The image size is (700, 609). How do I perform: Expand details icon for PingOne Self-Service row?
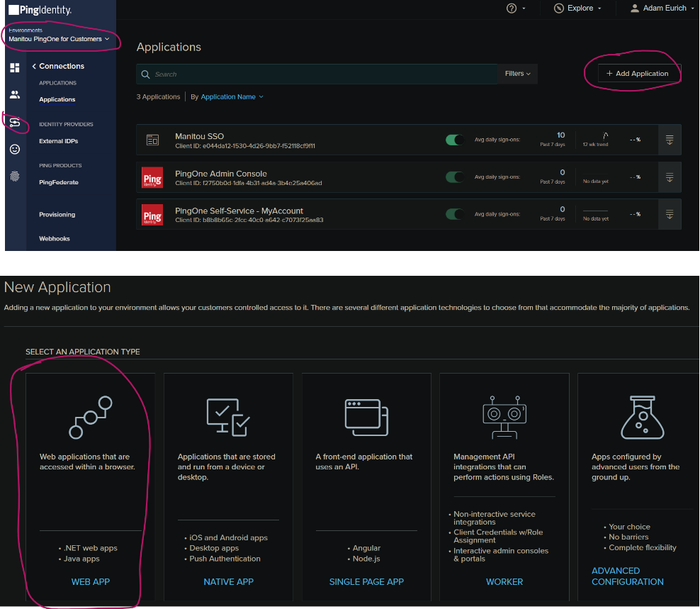[x=670, y=215]
